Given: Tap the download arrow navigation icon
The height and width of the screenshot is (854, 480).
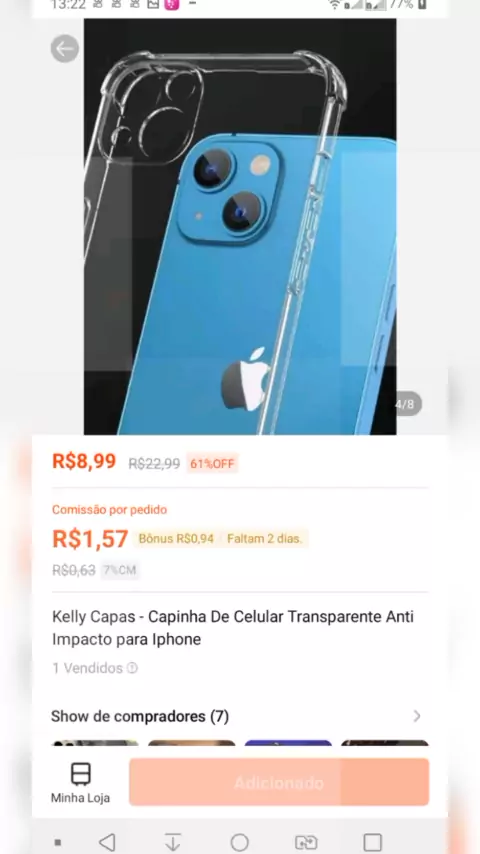Looking at the screenshot, I should (173, 842).
